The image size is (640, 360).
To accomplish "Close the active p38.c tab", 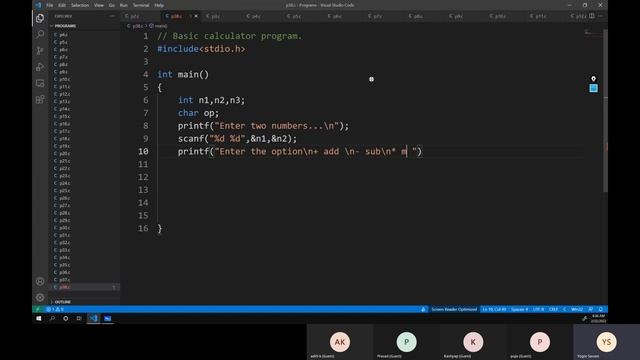I will (196, 16).
